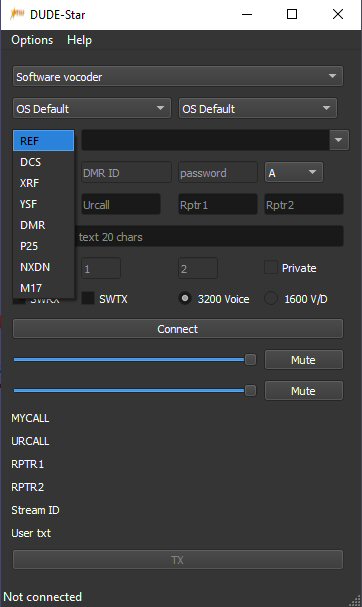Click the Stream ID label
Screen dimensions: 362x607
pos(35,510)
